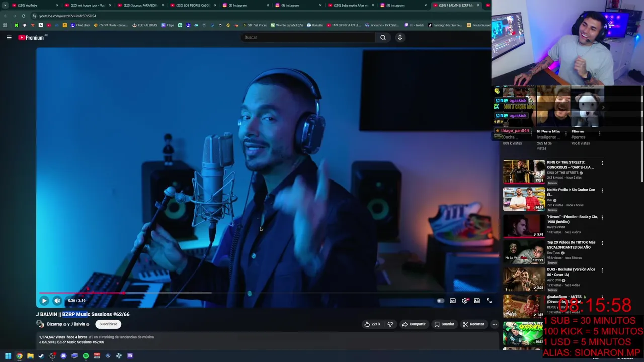The image size is (644, 362).
Task: Go to the YouTube Premium logo home
Action: pyautogui.click(x=32, y=37)
